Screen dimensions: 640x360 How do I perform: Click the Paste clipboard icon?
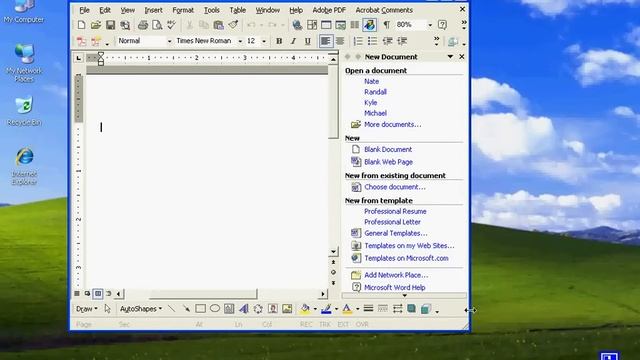[218, 25]
